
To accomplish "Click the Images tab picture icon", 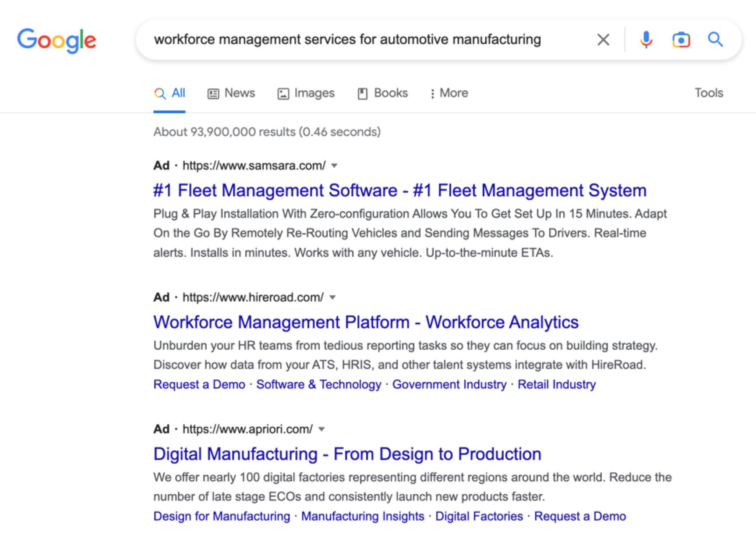I will coord(283,94).
